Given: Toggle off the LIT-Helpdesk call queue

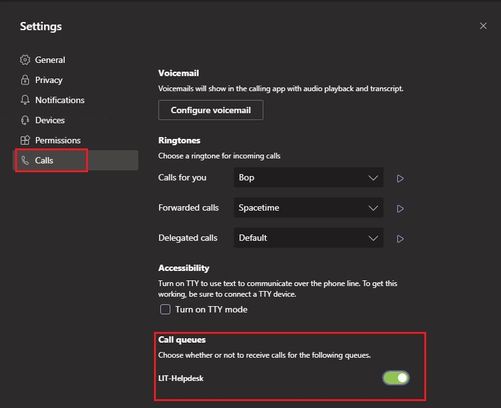Looking at the screenshot, I should pos(396,378).
